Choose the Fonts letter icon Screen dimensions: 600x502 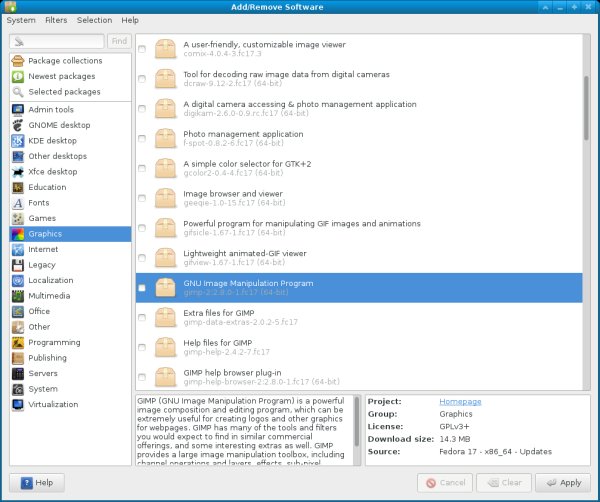tap(18, 203)
